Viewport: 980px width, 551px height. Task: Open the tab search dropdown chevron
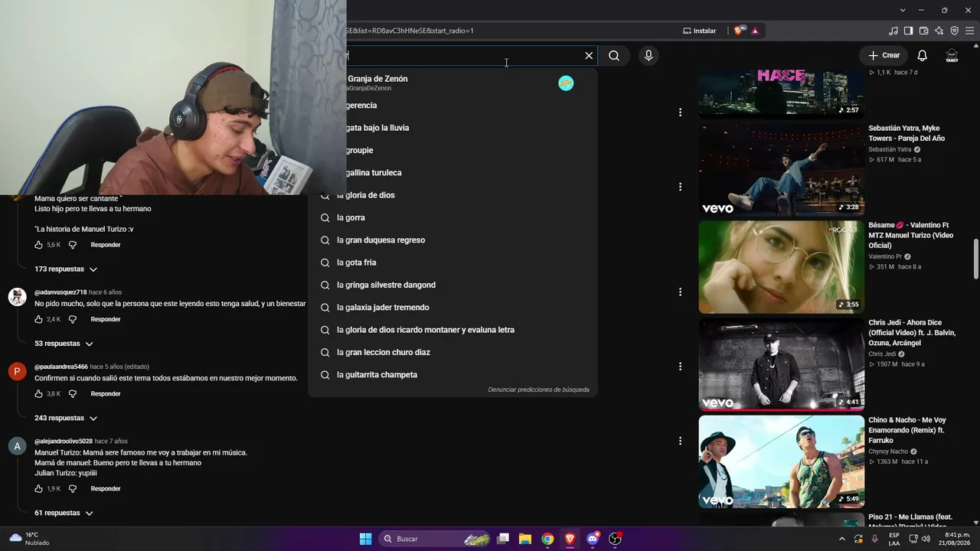coord(903,10)
